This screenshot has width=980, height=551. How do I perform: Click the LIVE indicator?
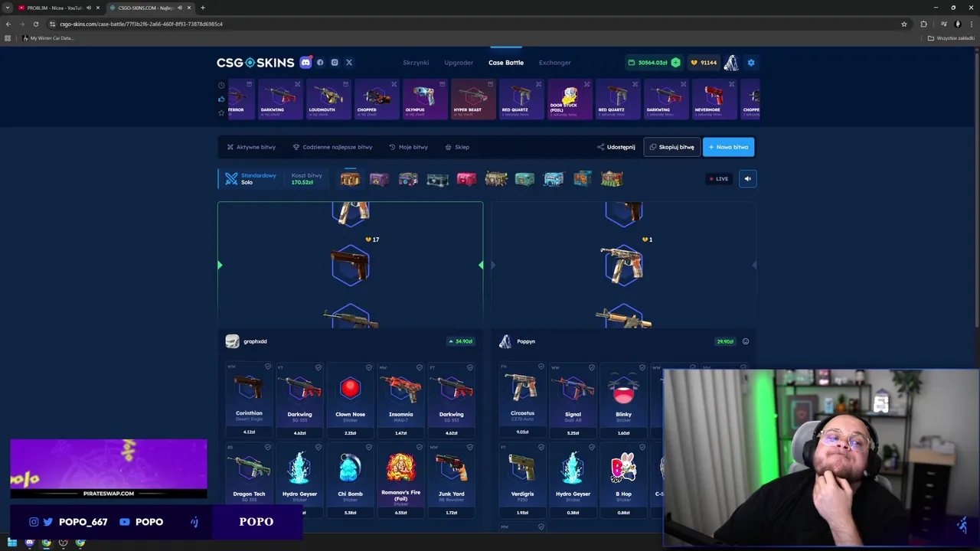point(719,179)
